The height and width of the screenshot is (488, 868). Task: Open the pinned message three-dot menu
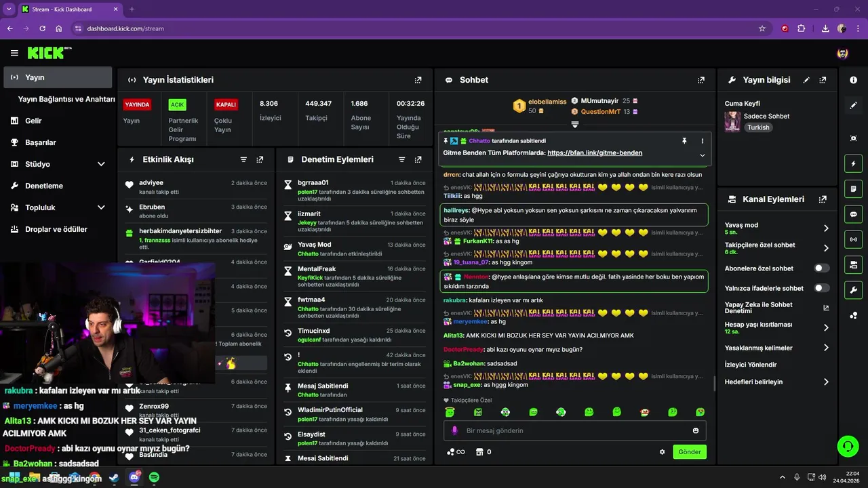click(703, 141)
